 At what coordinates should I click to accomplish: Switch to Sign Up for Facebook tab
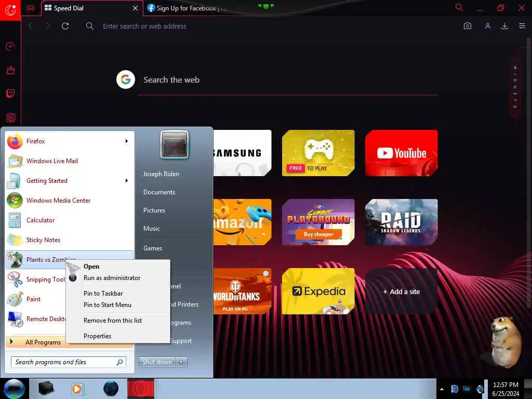(x=187, y=8)
